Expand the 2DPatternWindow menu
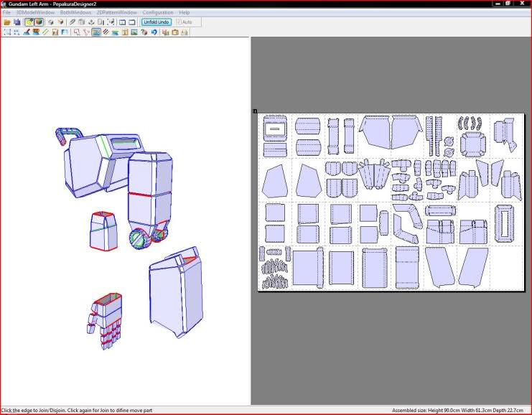The width and height of the screenshot is (532, 415). click(x=118, y=13)
